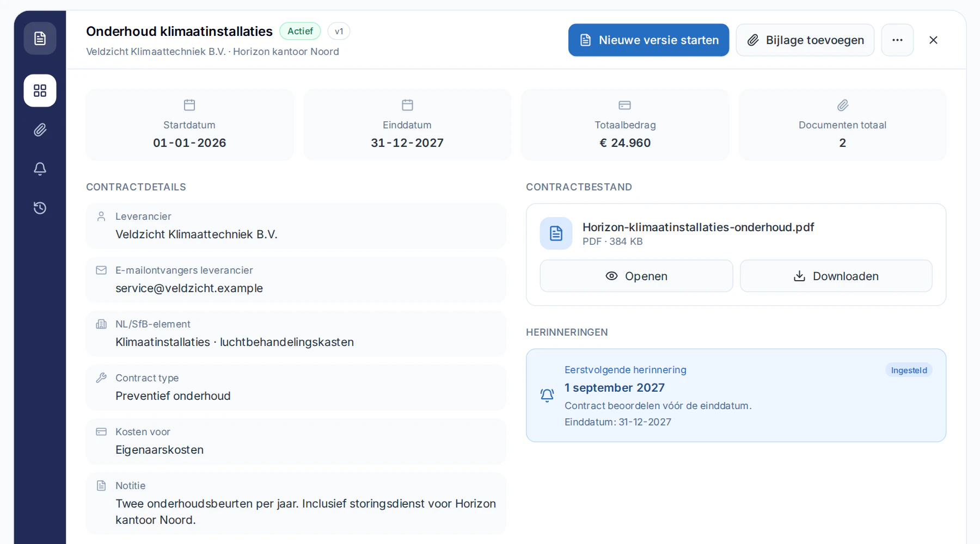Click the Klimaatinstallaties · luchtbehandelingskasten value

[x=235, y=342]
